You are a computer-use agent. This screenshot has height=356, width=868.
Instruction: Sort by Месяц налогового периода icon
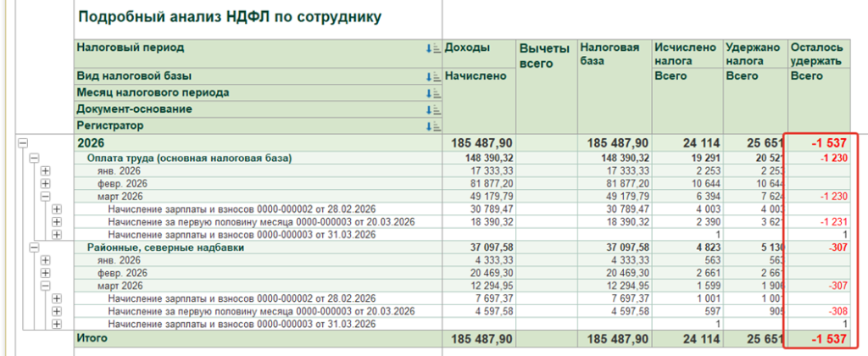click(432, 93)
